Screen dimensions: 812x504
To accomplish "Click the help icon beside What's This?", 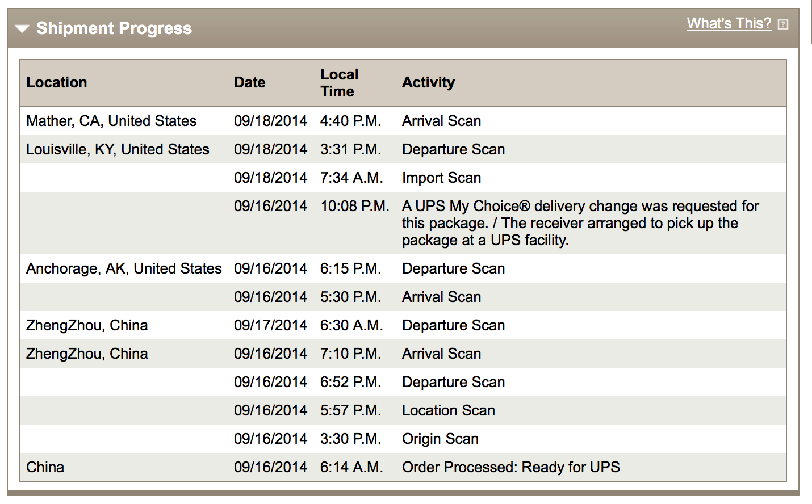I will pyautogui.click(x=783, y=24).
